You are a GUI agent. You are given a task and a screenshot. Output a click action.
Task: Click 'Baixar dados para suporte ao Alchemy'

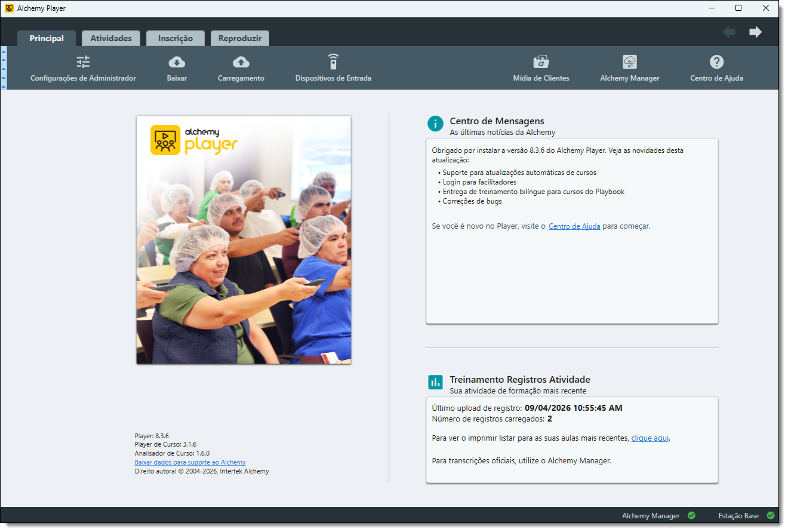pos(190,462)
